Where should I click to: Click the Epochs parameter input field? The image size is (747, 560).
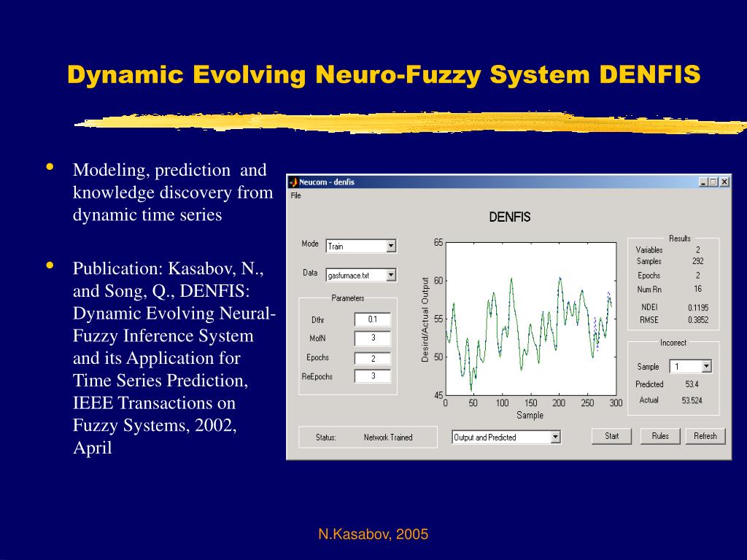pos(373,358)
